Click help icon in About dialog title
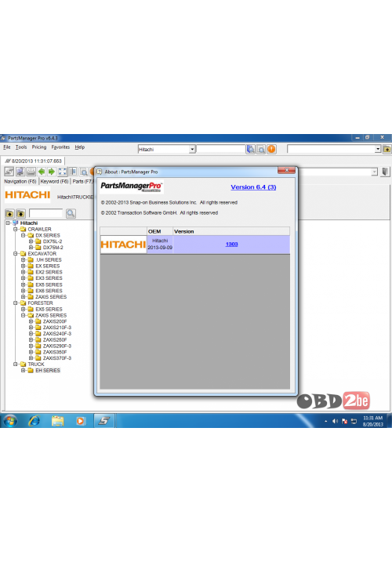Image resolution: width=392 pixels, height=562 pixels. click(100, 172)
